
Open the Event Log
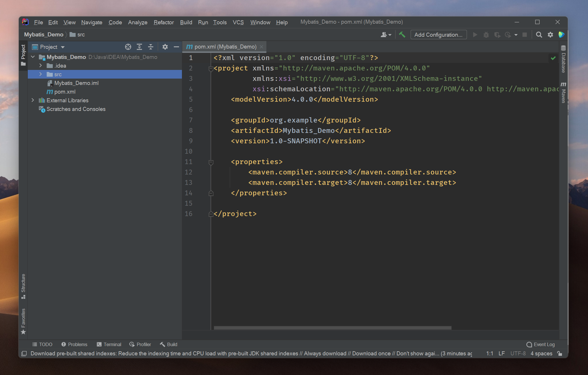coord(541,344)
